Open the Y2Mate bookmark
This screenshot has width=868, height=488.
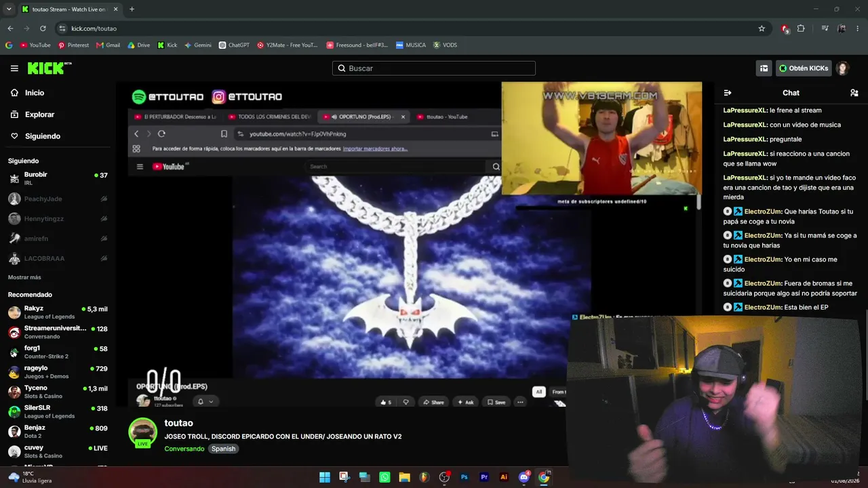pyautogui.click(x=287, y=45)
